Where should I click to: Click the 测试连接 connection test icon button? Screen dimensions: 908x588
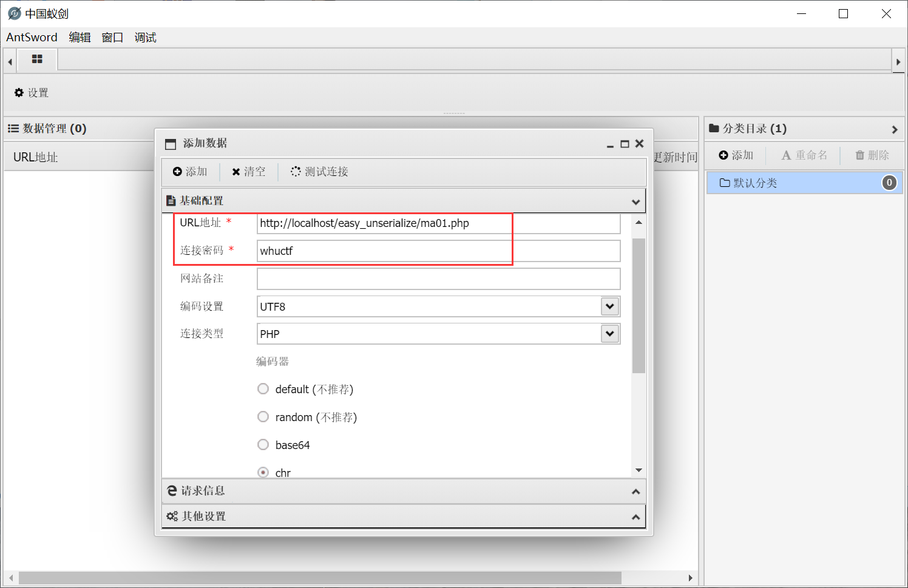[x=296, y=171]
